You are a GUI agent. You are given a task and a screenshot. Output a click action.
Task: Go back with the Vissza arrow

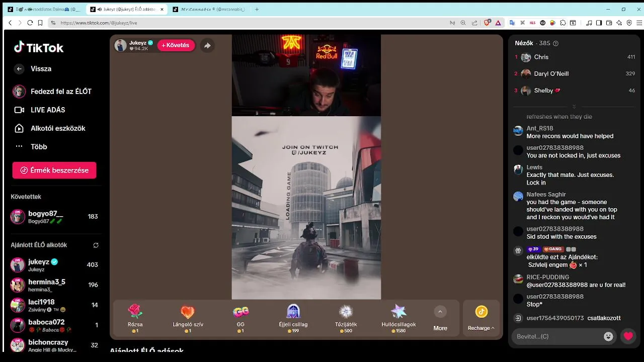tap(19, 69)
